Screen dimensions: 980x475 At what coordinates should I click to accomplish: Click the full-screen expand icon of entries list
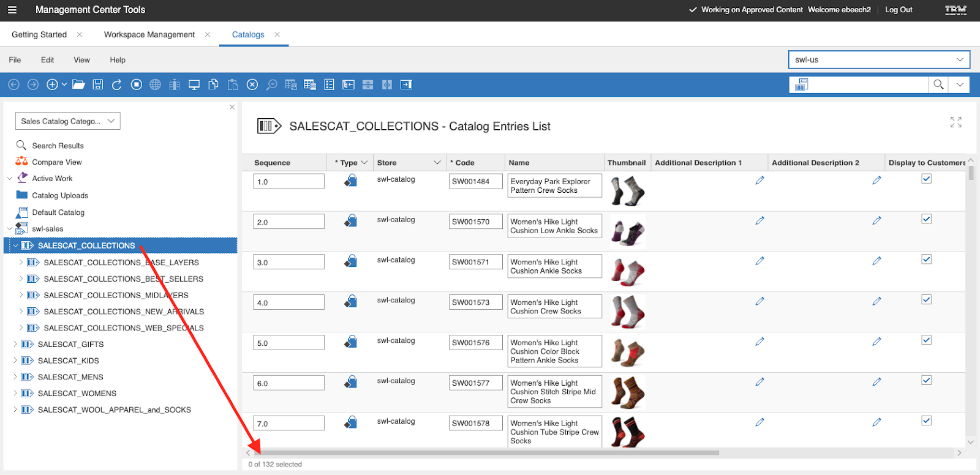pyautogui.click(x=956, y=122)
